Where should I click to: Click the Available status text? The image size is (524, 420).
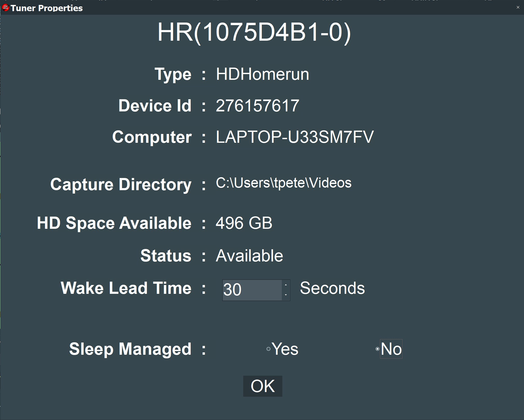[249, 256]
